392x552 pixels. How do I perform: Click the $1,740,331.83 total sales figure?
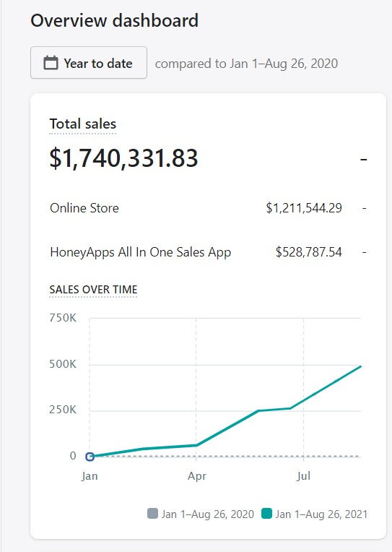124,158
